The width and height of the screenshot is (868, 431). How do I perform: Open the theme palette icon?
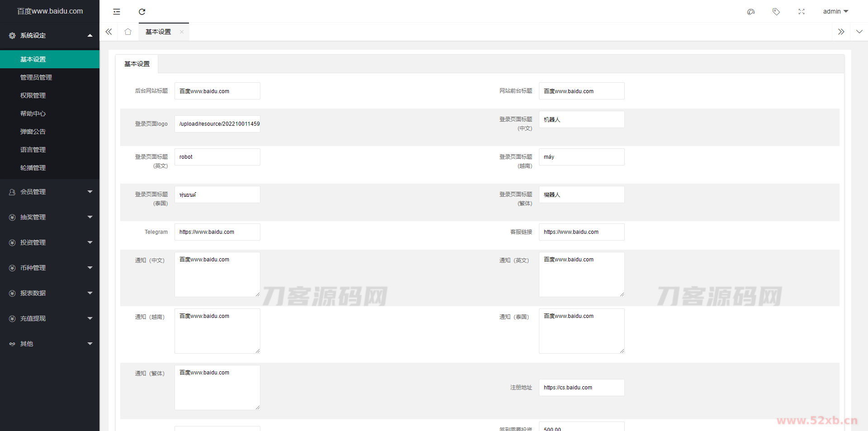[751, 12]
